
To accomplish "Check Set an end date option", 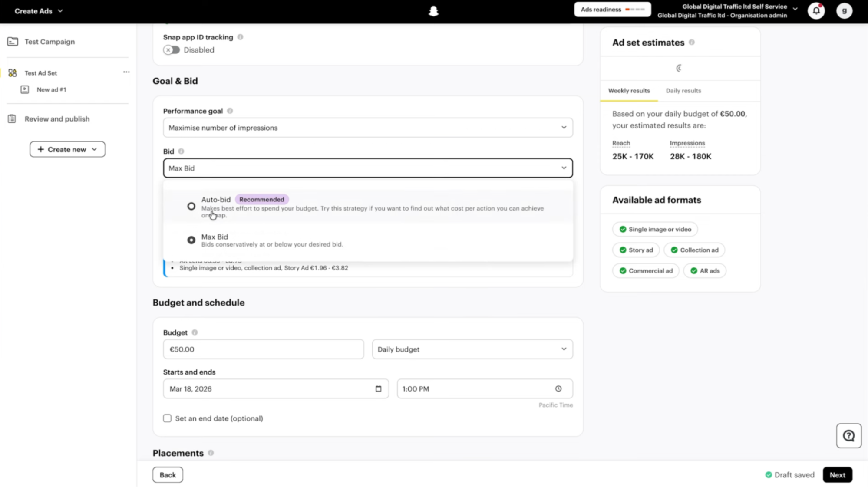I will [167, 418].
